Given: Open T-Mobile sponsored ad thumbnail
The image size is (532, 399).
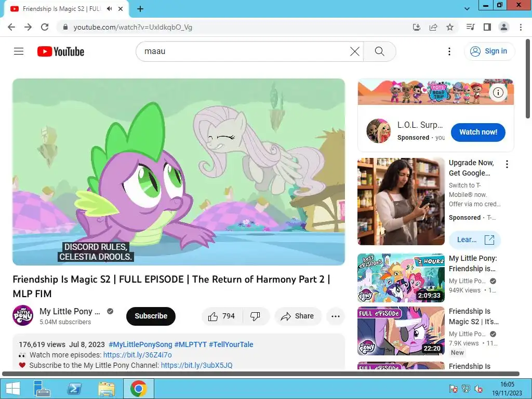Looking at the screenshot, I should click(401, 201).
